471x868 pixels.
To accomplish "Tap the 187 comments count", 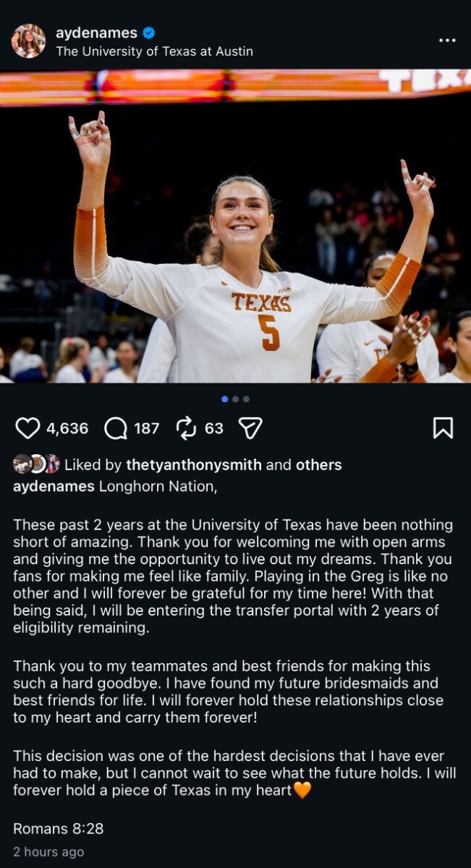I will tap(146, 428).
